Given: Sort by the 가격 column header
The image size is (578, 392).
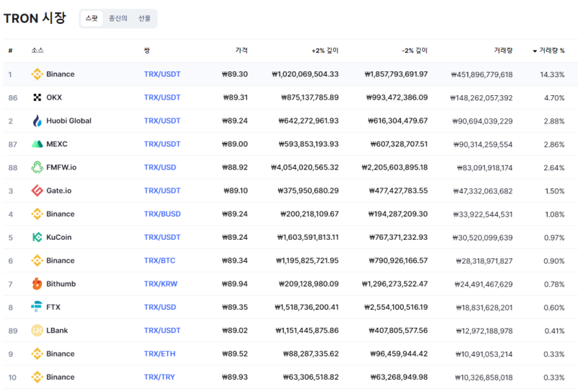Looking at the screenshot, I should coord(241,51).
